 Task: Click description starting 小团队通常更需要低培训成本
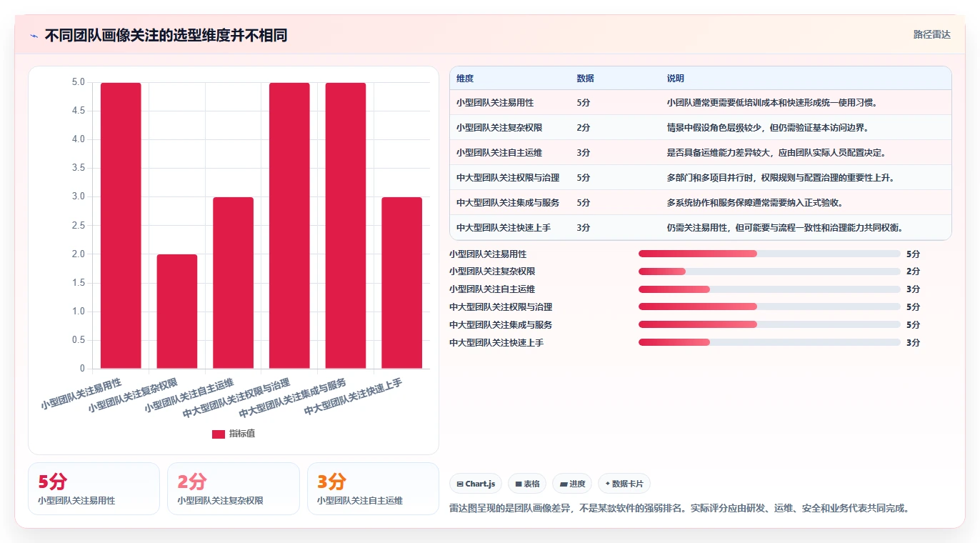point(772,102)
